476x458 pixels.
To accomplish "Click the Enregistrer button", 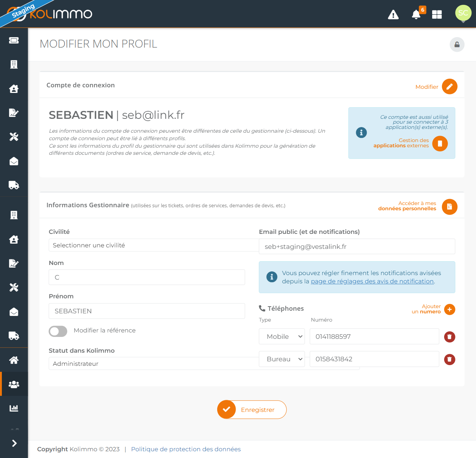I will pyautogui.click(x=252, y=410).
